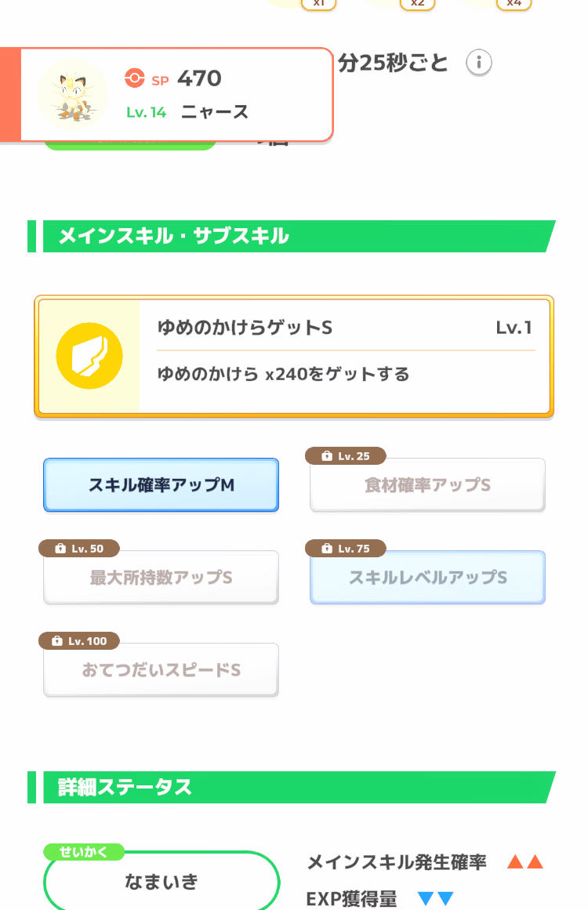
Task: Open the なまいき nature details
Action: pos(162,881)
